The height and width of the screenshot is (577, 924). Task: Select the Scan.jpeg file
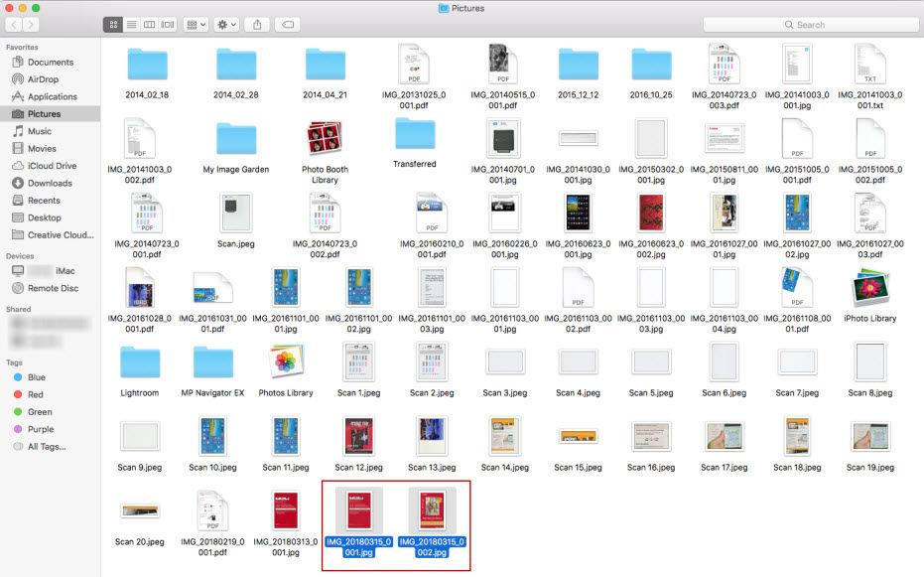click(x=236, y=214)
